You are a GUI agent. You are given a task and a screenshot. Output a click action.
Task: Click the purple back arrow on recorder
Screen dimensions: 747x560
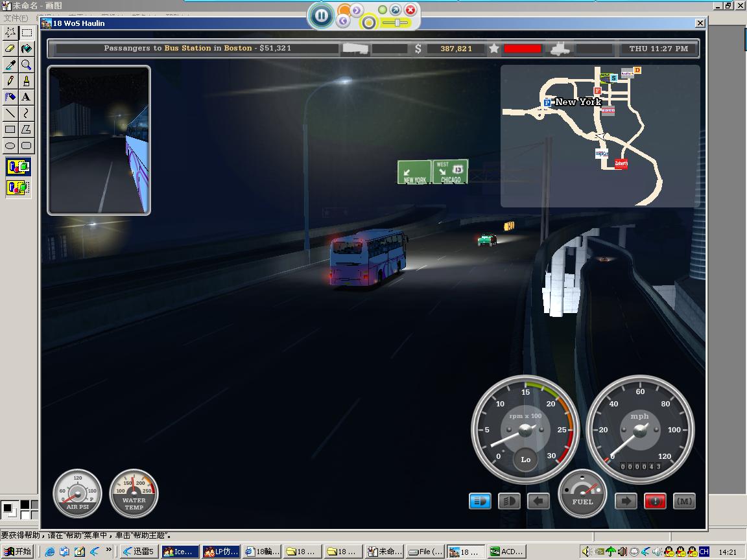pos(343,21)
